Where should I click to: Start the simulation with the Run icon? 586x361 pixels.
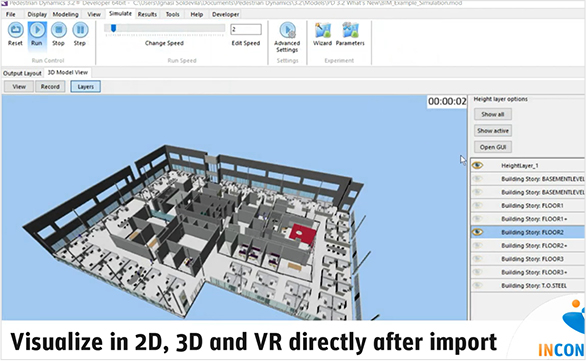coord(37,30)
